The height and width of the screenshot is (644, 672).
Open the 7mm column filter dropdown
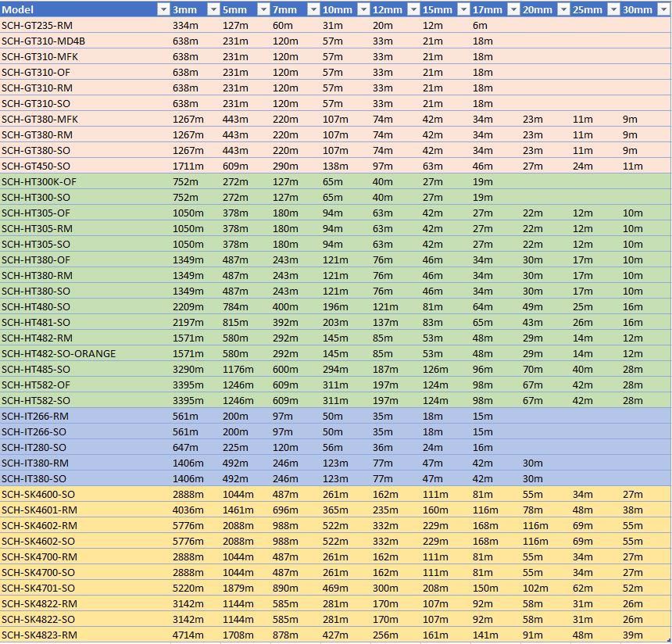(313, 9)
